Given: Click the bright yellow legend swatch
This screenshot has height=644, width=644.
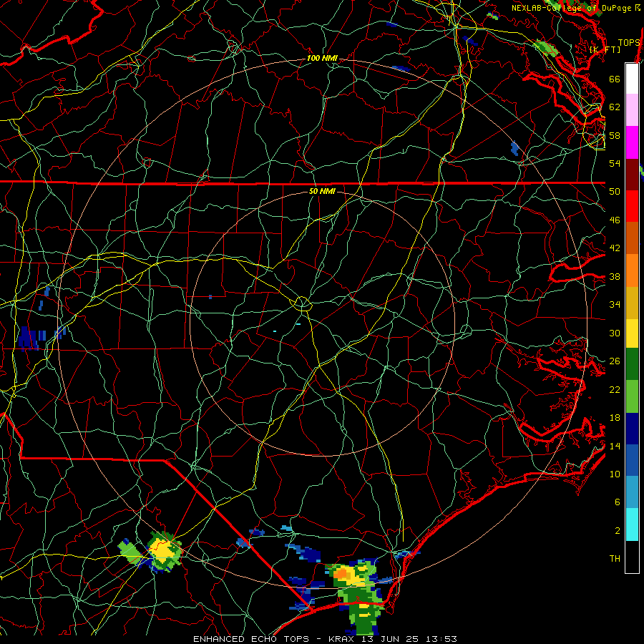Looking at the screenshot, I should pyautogui.click(x=632, y=333).
